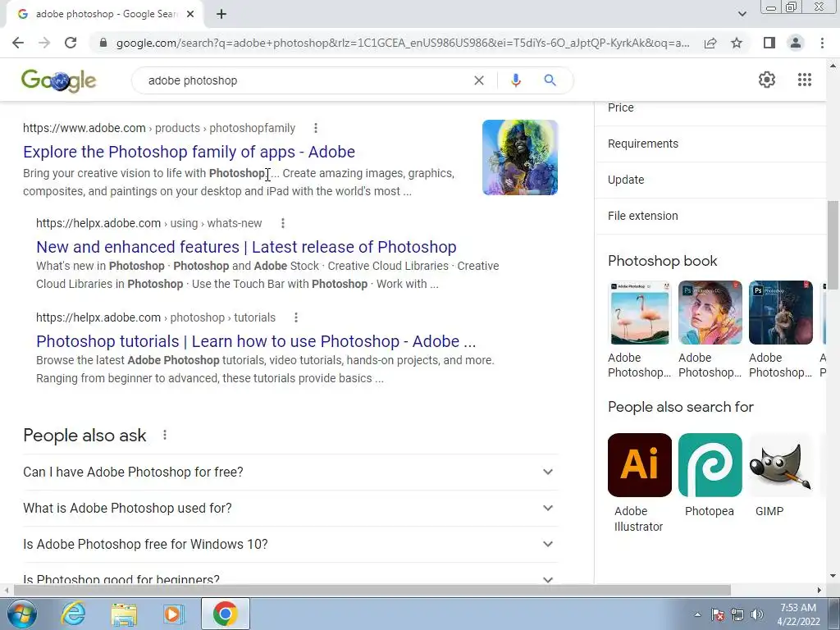
Task: Open more options for photoshopfamily result
Action: pyautogui.click(x=316, y=128)
